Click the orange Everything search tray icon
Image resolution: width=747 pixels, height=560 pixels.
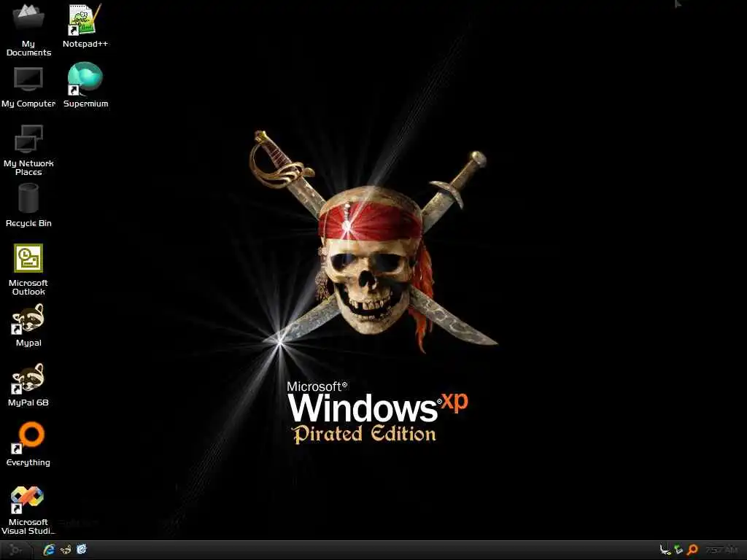click(692, 550)
